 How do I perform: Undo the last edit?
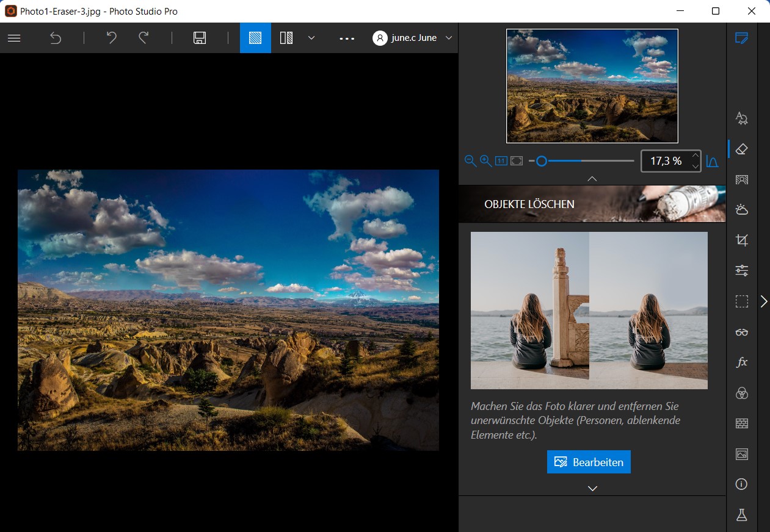click(x=111, y=38)
